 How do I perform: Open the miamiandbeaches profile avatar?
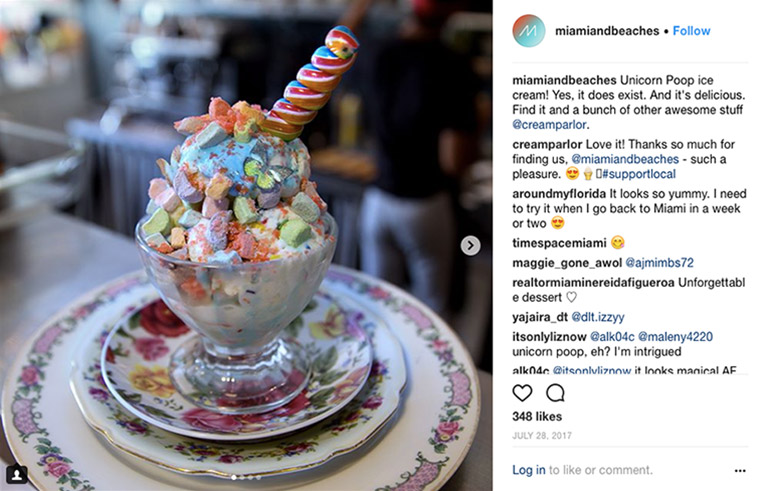529,31
